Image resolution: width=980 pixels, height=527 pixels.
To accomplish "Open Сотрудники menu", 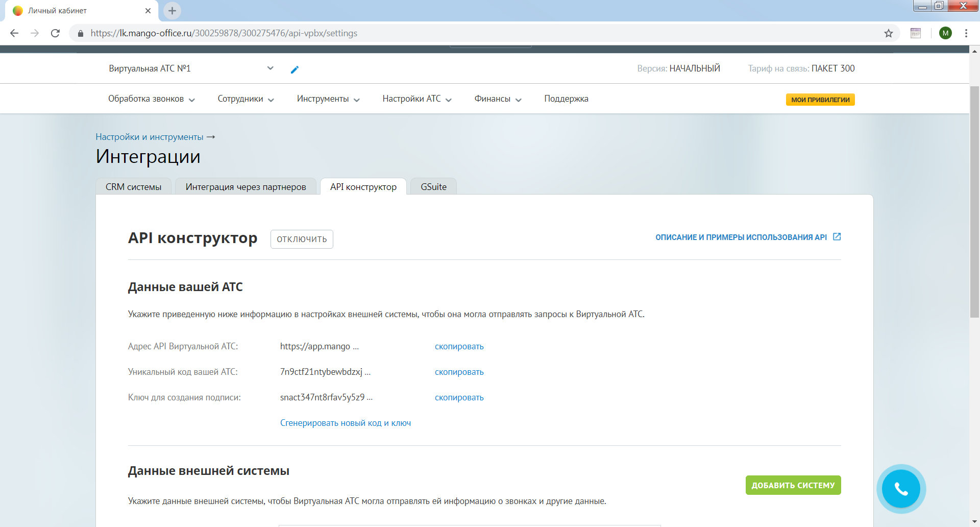I will pyautogui.click(x=246, y=99).
